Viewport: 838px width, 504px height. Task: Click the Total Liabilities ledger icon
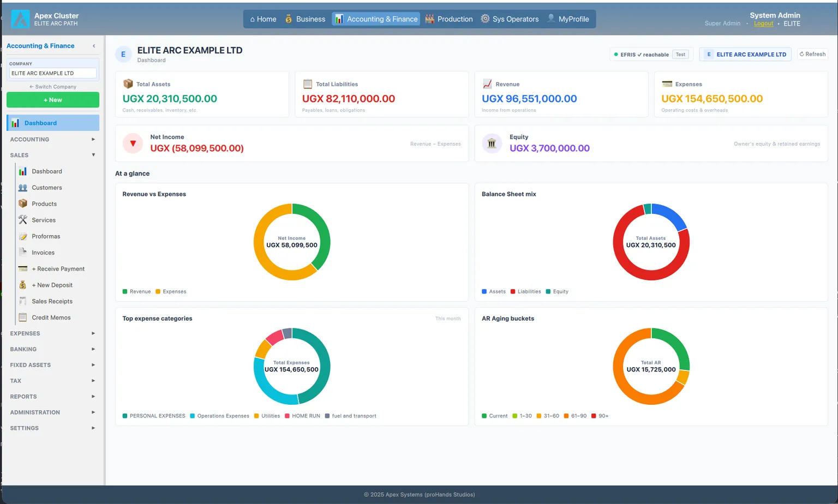[x=308, y=84]
